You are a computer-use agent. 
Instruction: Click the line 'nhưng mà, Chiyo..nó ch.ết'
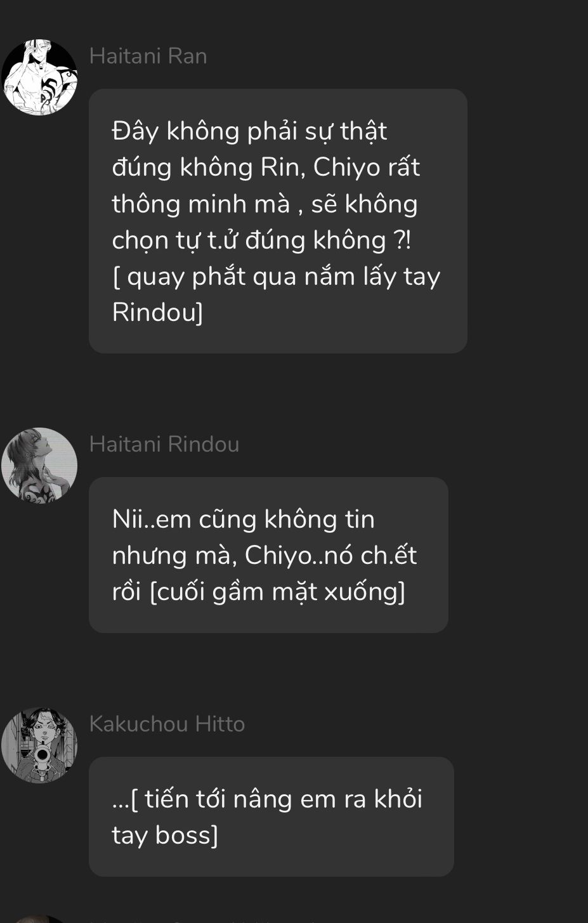coord(265,556)
